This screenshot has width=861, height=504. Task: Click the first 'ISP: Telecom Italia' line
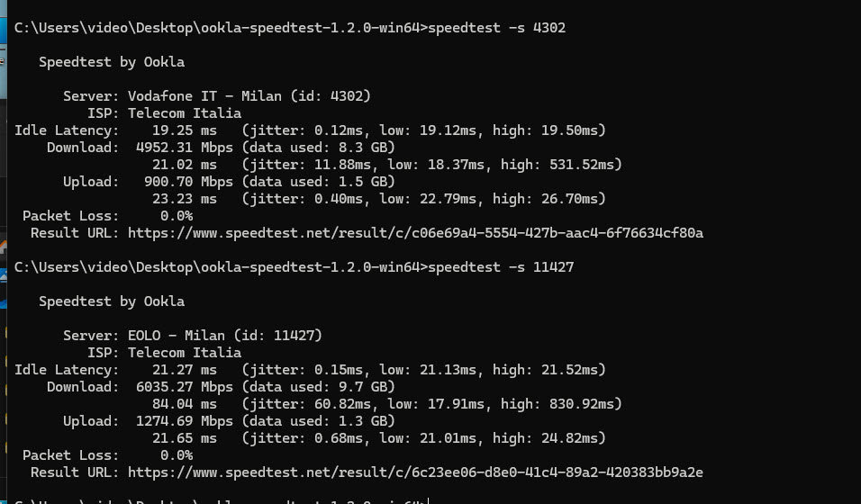pos(164,113)
